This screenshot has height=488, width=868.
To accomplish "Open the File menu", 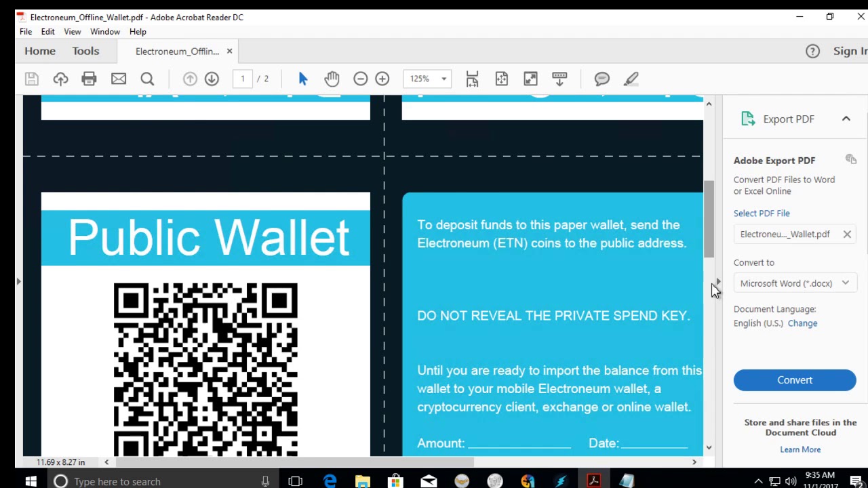I will pos(26,32).
